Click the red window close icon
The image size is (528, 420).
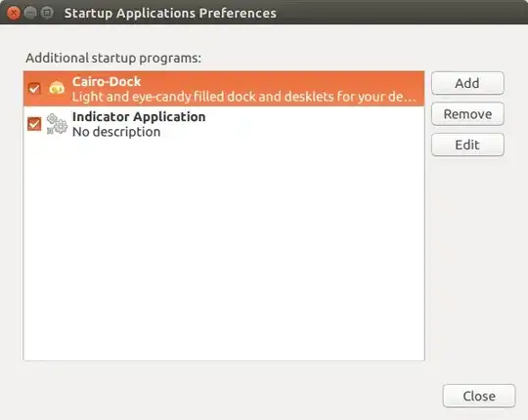[14, 13]
